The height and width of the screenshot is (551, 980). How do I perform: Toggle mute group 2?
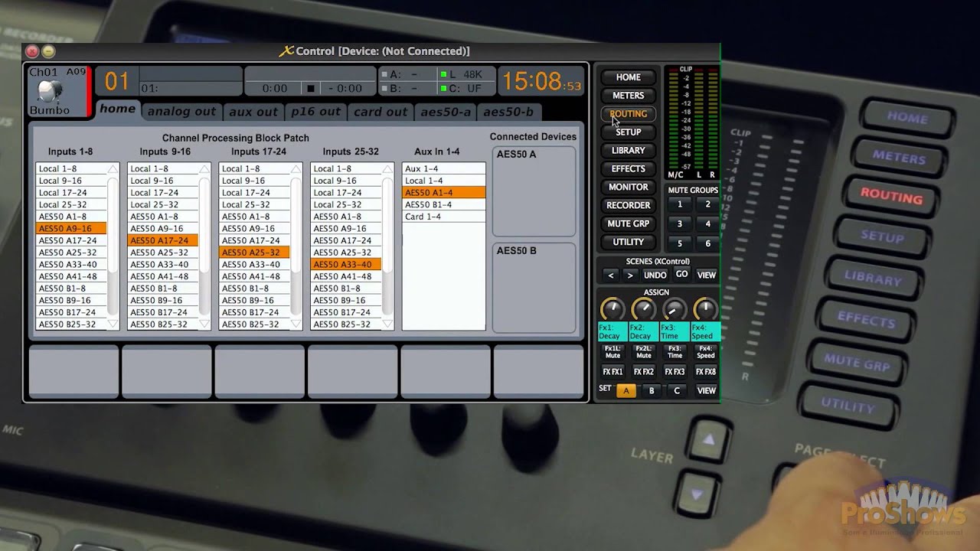(707, 205)
